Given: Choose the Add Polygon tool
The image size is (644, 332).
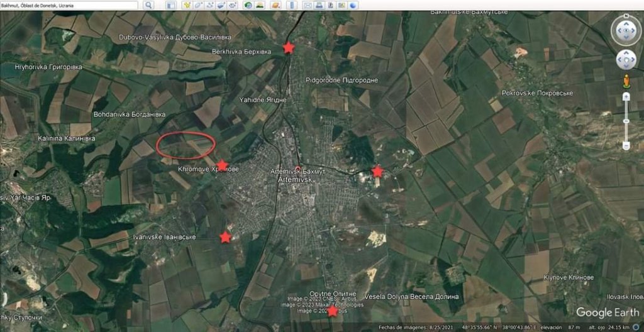Looking at the screenshot, I should pyautogui.click(x=198, y=5).
